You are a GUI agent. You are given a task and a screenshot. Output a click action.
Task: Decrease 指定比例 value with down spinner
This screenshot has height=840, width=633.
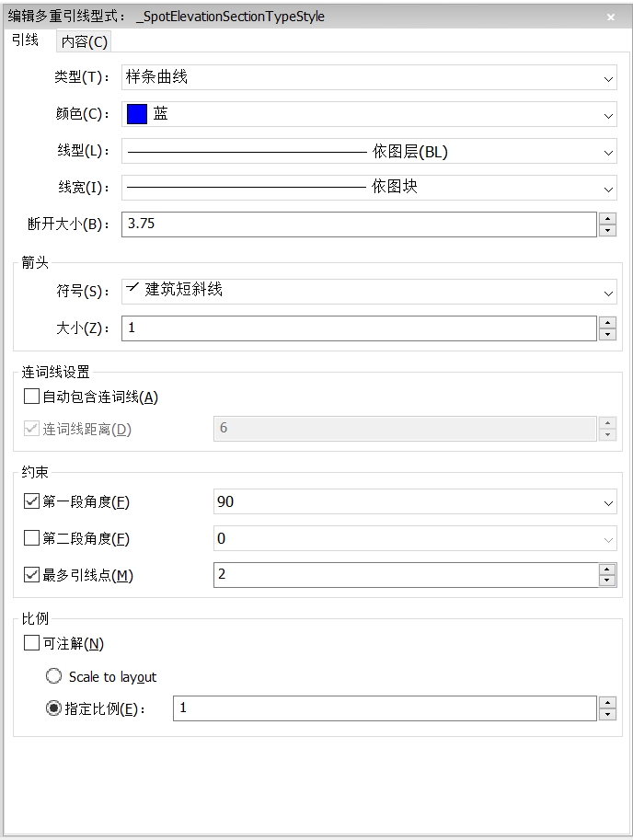click(x=607, y=715)
